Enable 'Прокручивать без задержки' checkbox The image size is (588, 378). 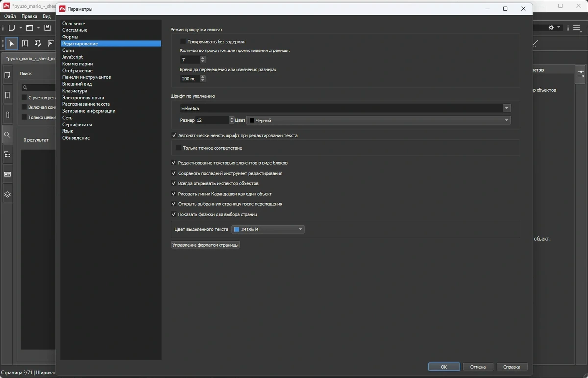183,42
